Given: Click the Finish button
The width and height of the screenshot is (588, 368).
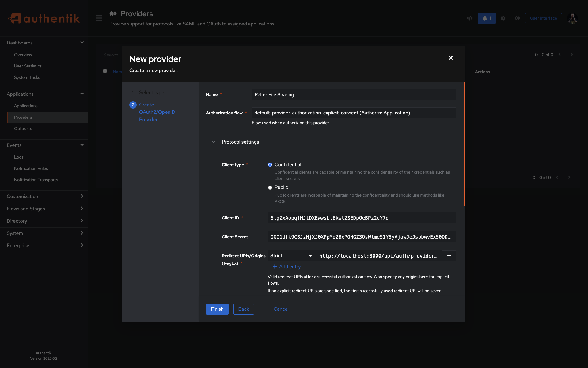Looking at the screenshot, I should click(217, 309).
